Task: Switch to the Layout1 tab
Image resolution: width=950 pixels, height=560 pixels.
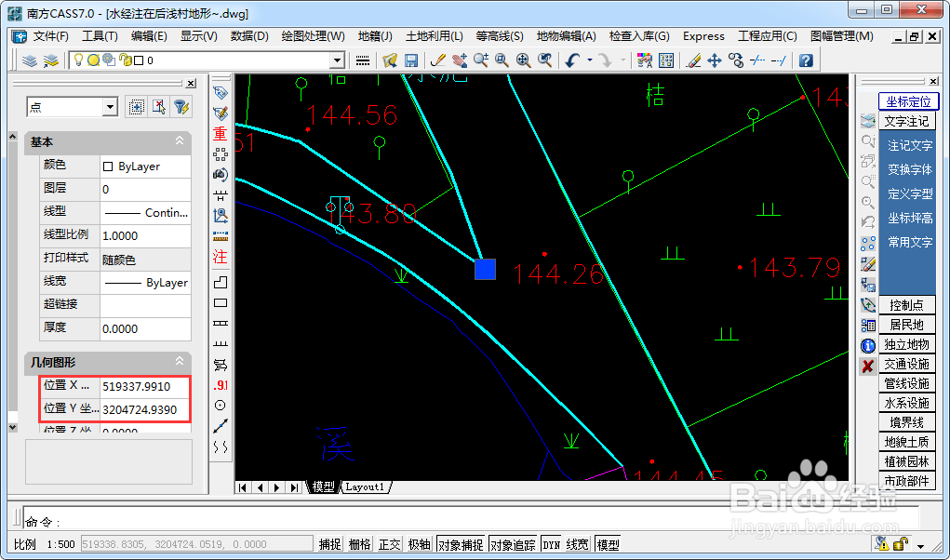Action: (x=366, y=487)
